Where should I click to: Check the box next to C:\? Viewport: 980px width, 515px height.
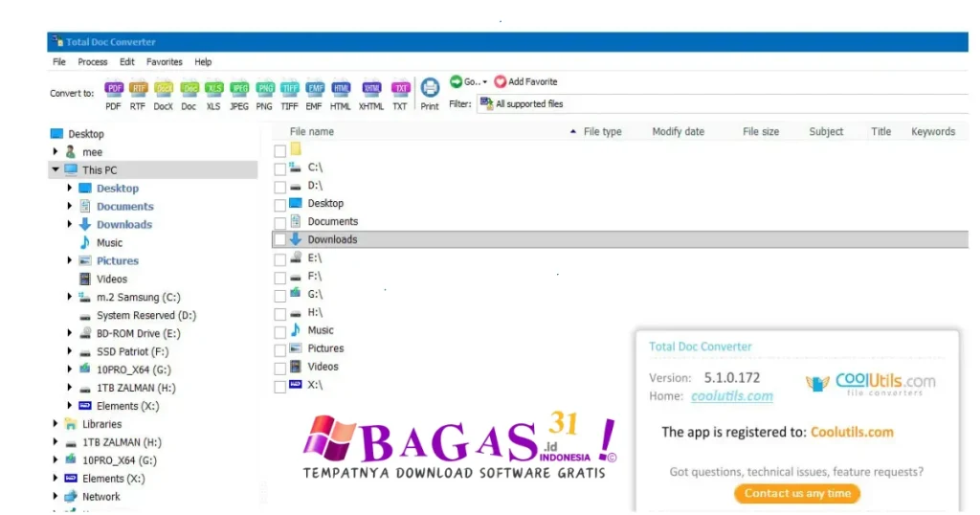coord(280,168)
